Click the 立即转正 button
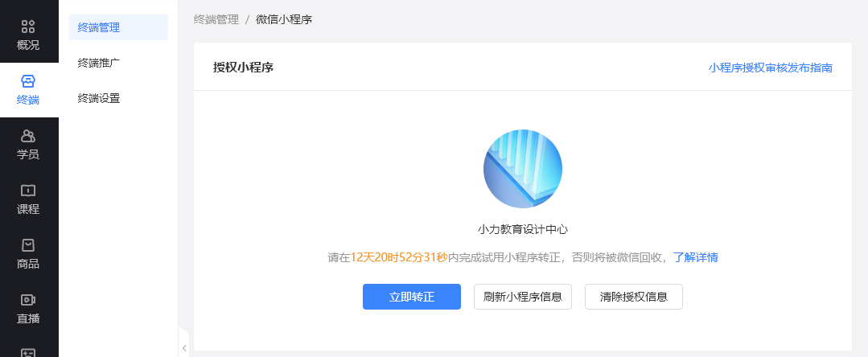Image resolution: width=868 pixels, height=357 pixels. (412, 297)
